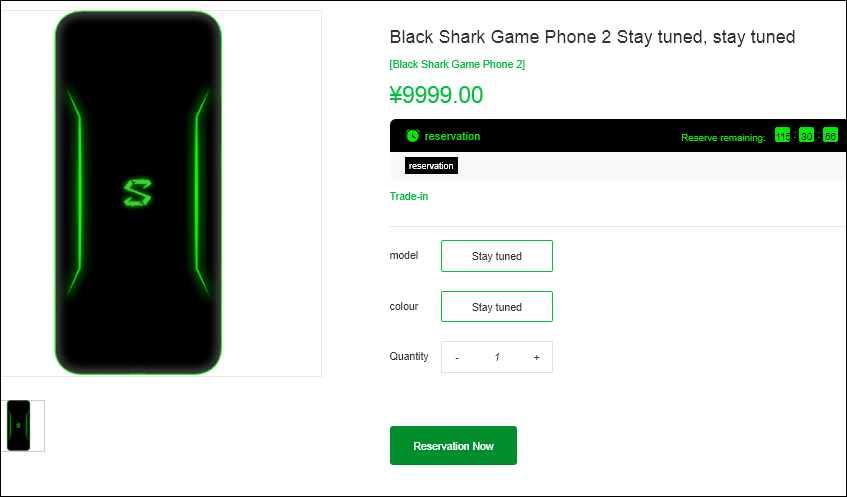This screenshot has width=847, height=497.
Task: Click the Black Shark Game Phone 2 title
Action: pos(592,37)
